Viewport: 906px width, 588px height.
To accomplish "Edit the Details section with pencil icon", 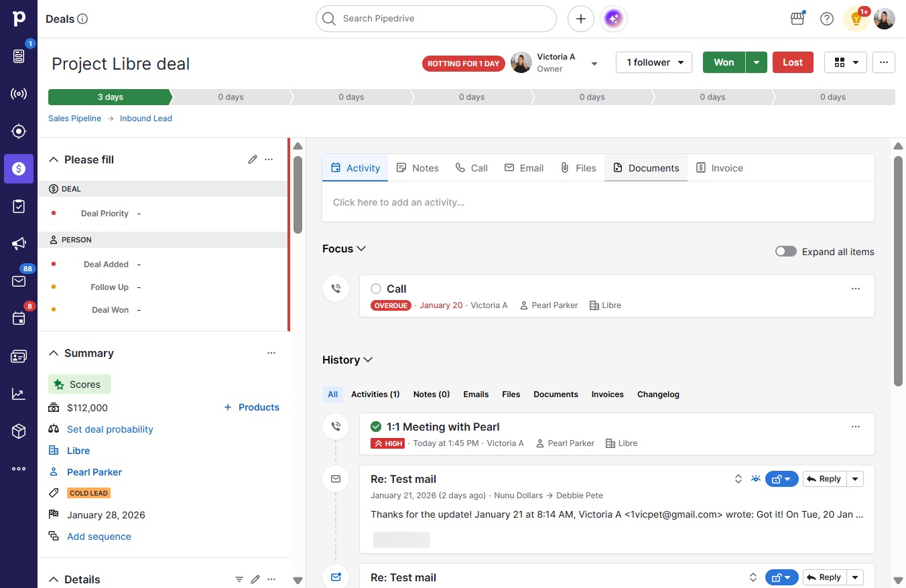I will click(255, 579).
